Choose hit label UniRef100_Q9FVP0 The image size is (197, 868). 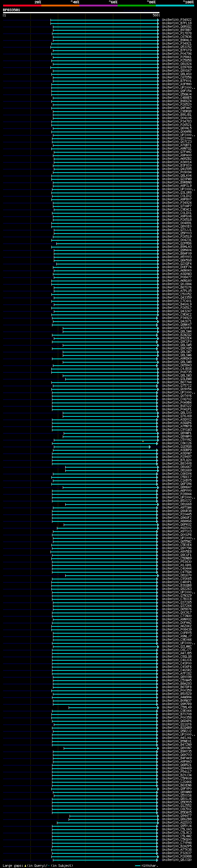click(176, 789)
